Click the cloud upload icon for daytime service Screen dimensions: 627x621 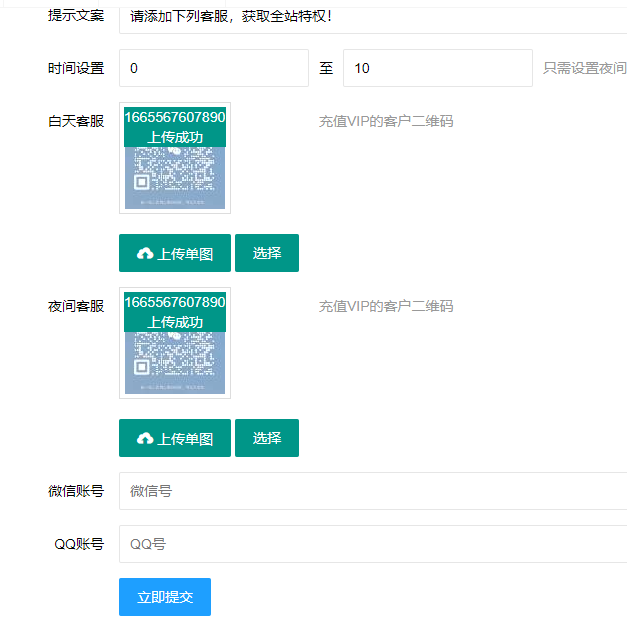click(x=145, y=254)
